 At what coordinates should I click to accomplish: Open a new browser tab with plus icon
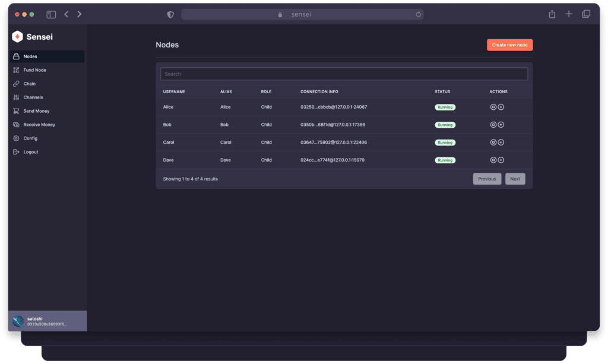pos(569,14)
